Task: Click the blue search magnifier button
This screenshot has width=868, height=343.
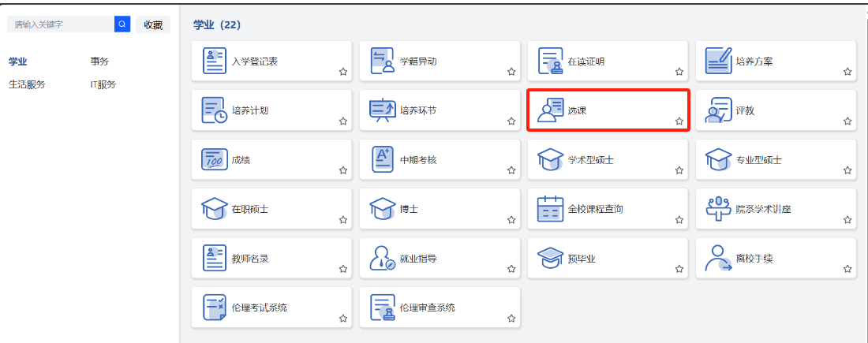Action: 122,24
